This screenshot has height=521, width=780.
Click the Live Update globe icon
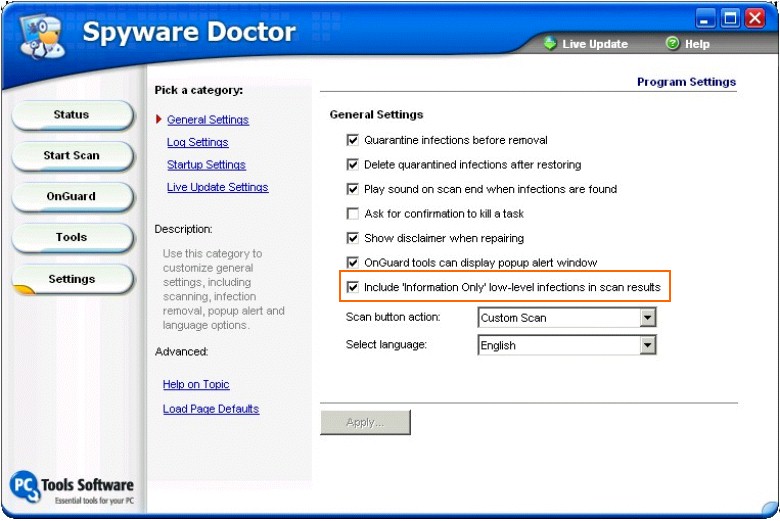click(550, 43)
